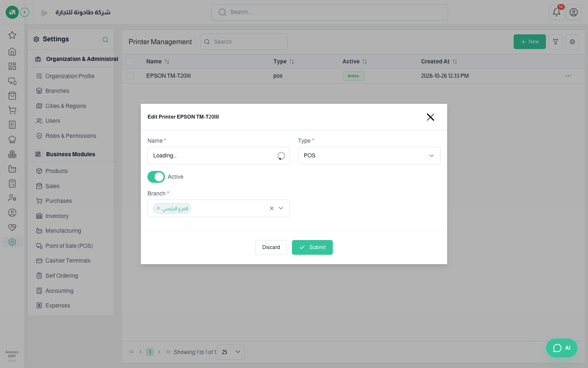Screen dimensions: 588x368
Task: Go to home icon in left rail
Action: coord(12,52)
